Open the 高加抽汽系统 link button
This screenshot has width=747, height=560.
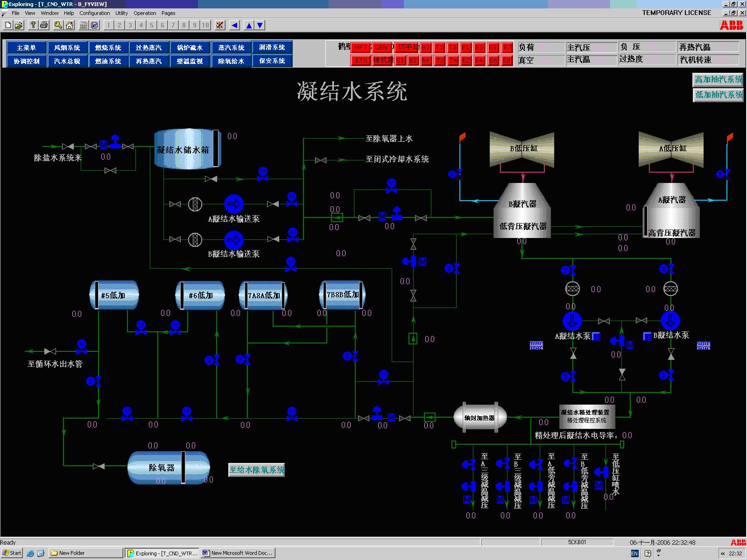click(718, 80)
